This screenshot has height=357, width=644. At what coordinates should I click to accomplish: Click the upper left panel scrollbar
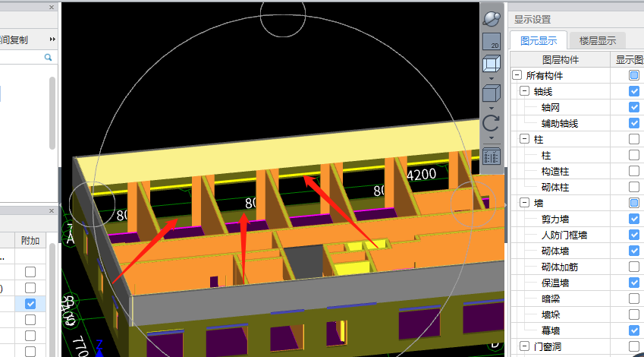tap(52, 113)
